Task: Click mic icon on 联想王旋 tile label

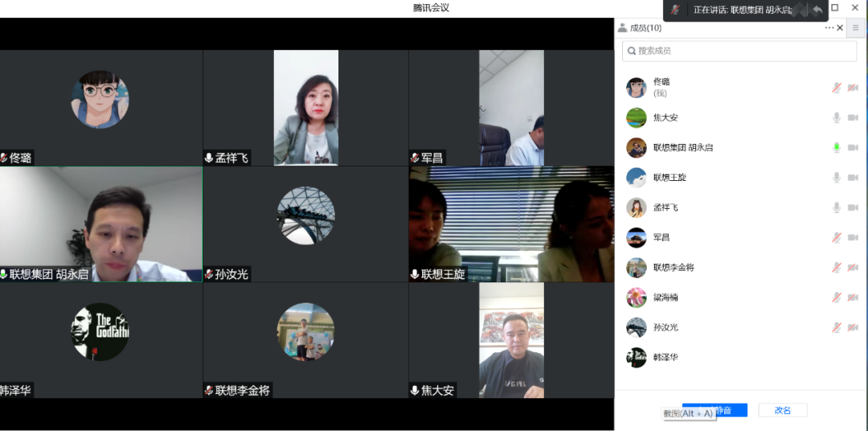Action: [415, 274]
